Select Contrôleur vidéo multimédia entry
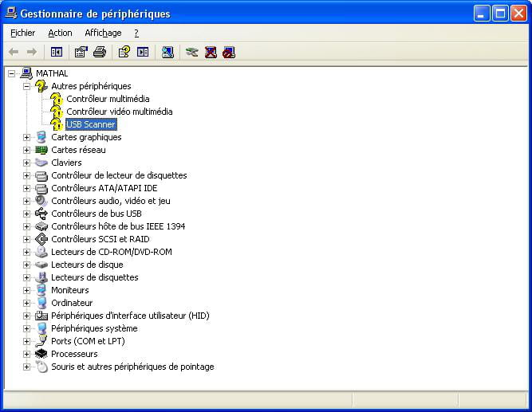Viewport: 532px width, 412px height. [x=119, y=112]
